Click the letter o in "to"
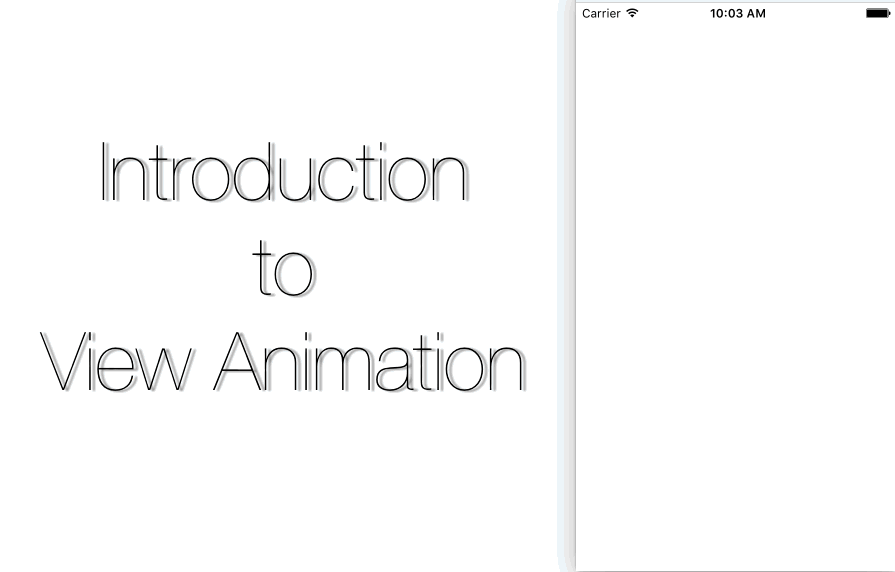 pos(295,274)
